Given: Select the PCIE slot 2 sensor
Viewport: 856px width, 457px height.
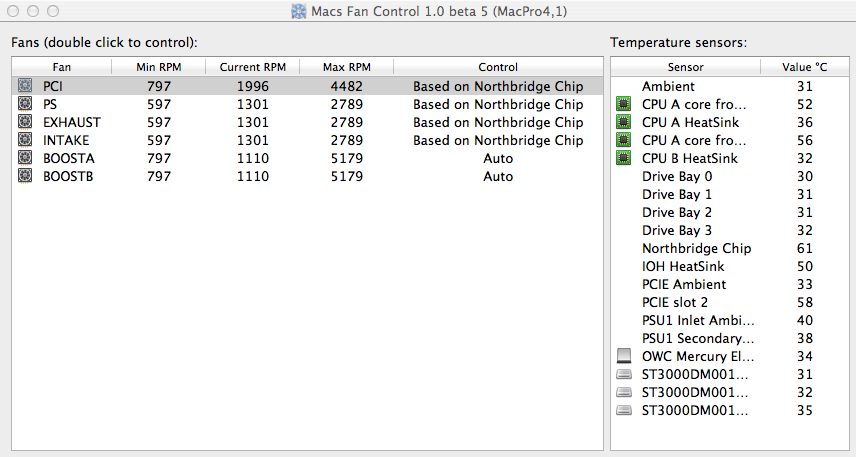Looking at the screenshot, I should [730, 302].
